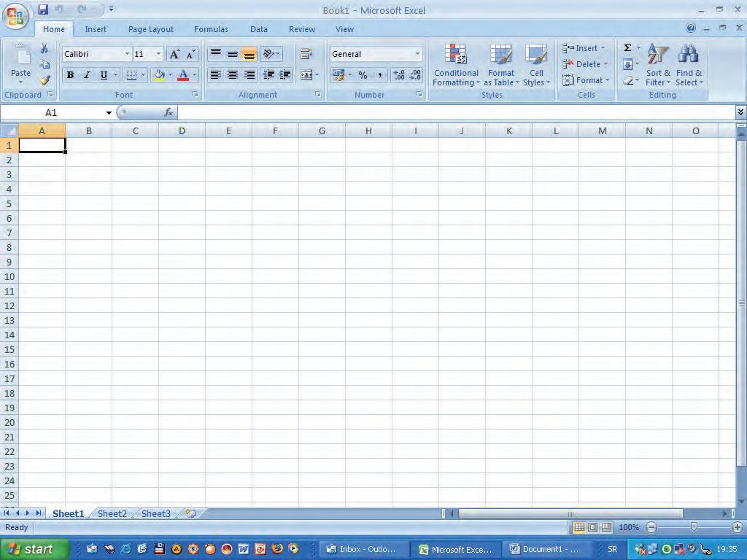Open the Calibri font name dropdown

(x=127, y=54)
